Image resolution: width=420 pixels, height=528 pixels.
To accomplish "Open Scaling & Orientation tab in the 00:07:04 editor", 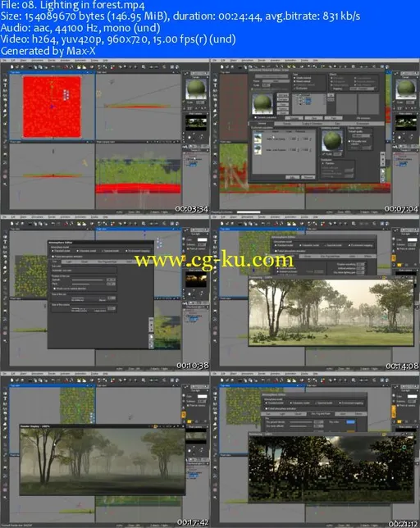I will (312, 124).
